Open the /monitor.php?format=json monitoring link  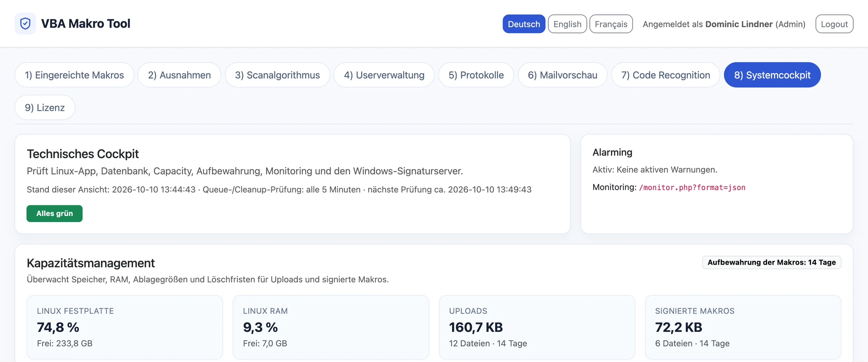[692, 188]
